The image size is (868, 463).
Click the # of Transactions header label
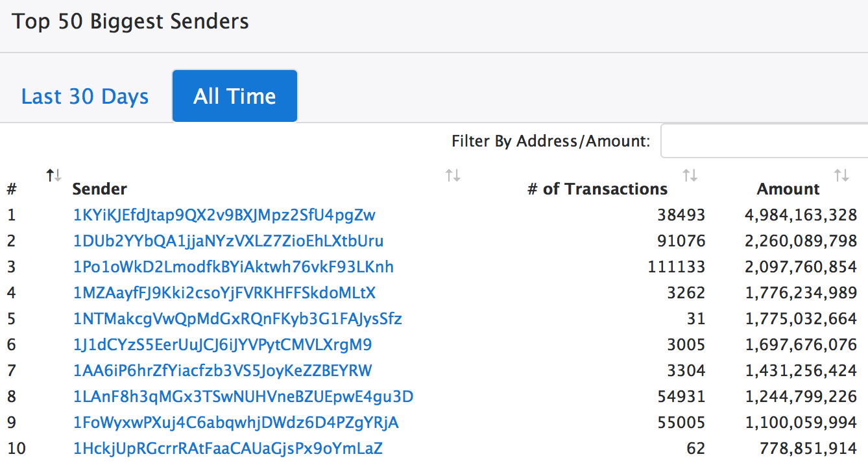(x=597, y=189)
